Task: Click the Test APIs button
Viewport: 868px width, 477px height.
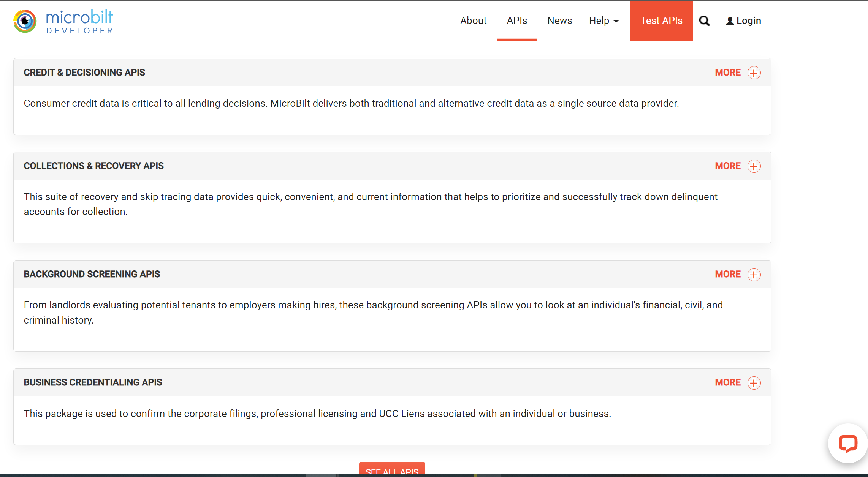Action: coord(661,21)
